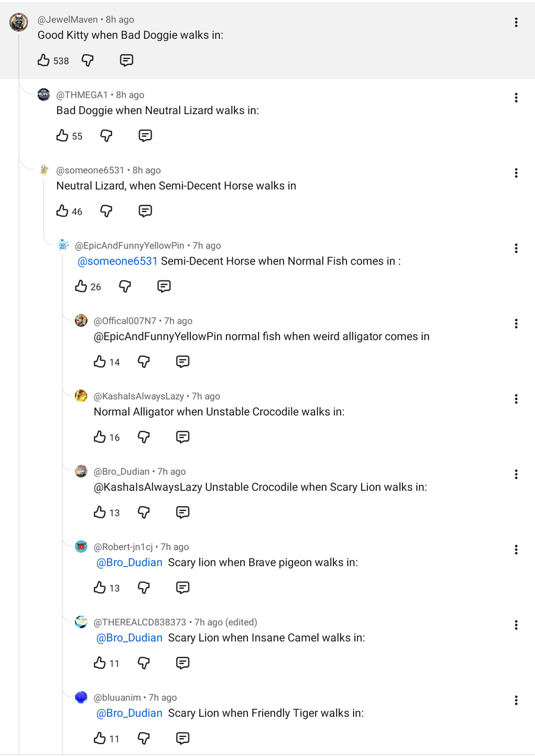Image resolution: width=535 pixels, height=756 pixels.
Task: Dislike @Bro_Dudian's Unstable Crocodile comment
Action: coord(144,512)
